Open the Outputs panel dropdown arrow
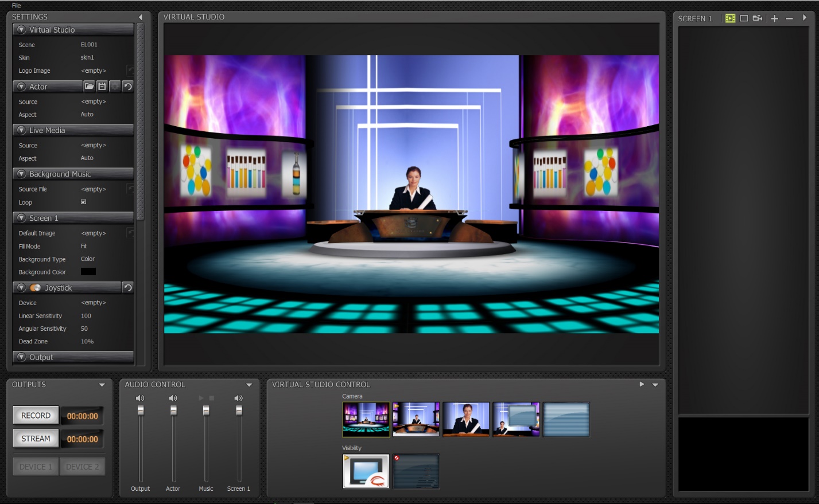 (102, 385)
